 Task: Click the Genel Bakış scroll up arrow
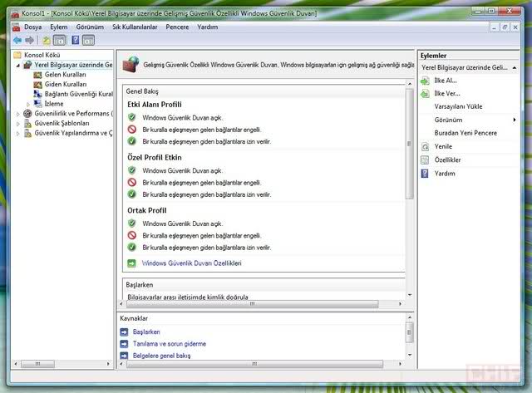(x=410, y=84)
